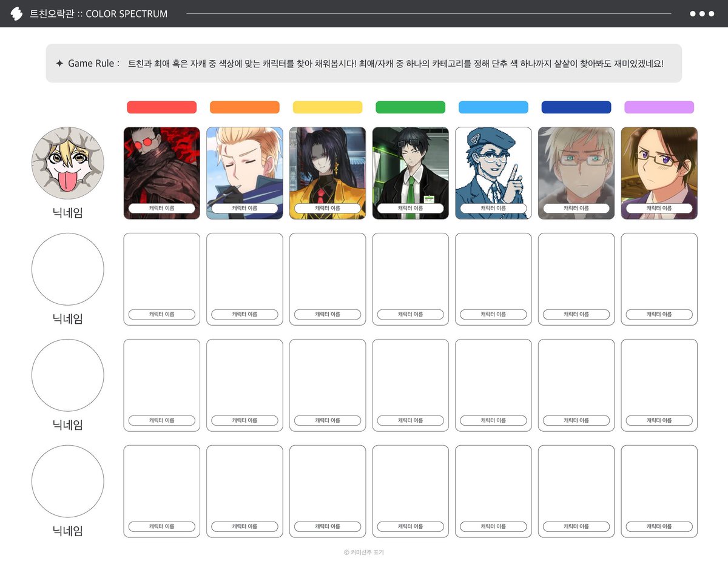Select the dark navy blue color swatch

576,107
